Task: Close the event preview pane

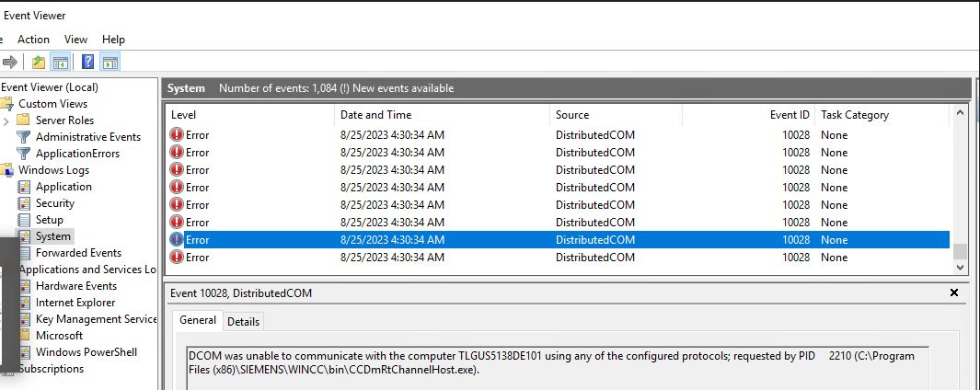Action: (954, 292)
